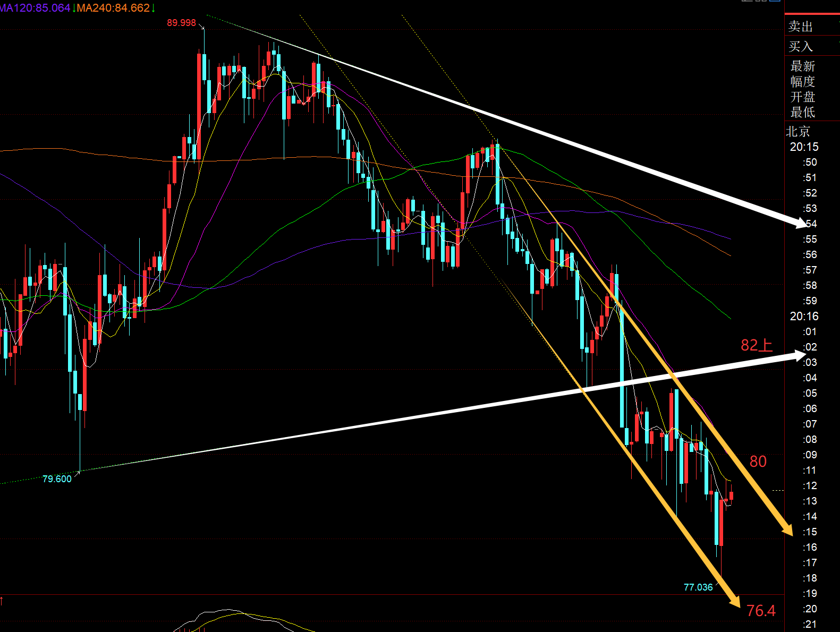Click the 幅度 change range field
Viewport: 840px width, 632px height.
[802, 82]
